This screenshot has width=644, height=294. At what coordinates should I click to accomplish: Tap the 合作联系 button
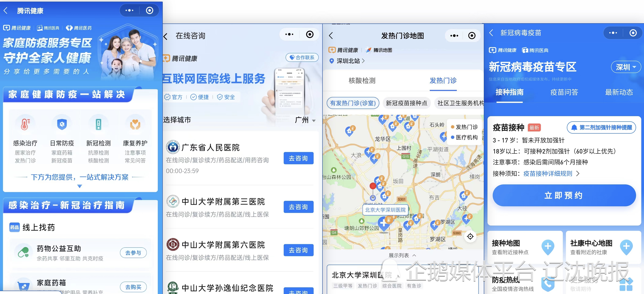(x=302, y=57)
